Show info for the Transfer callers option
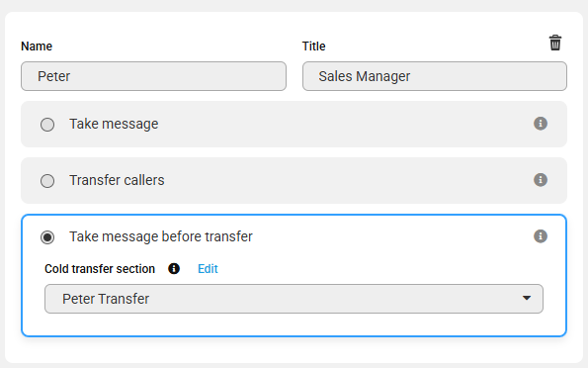588x368 pixels. pos(540,179)
